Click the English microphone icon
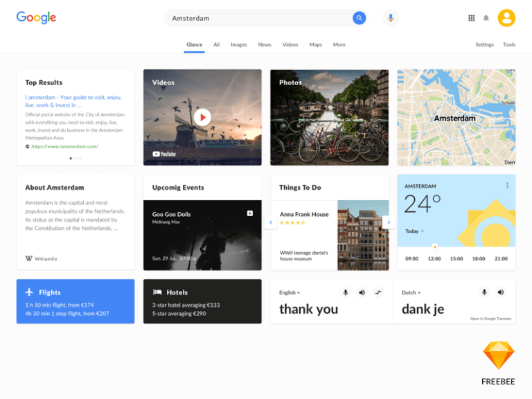This screenshot has width=532, height=399. [x=346, y=292]
